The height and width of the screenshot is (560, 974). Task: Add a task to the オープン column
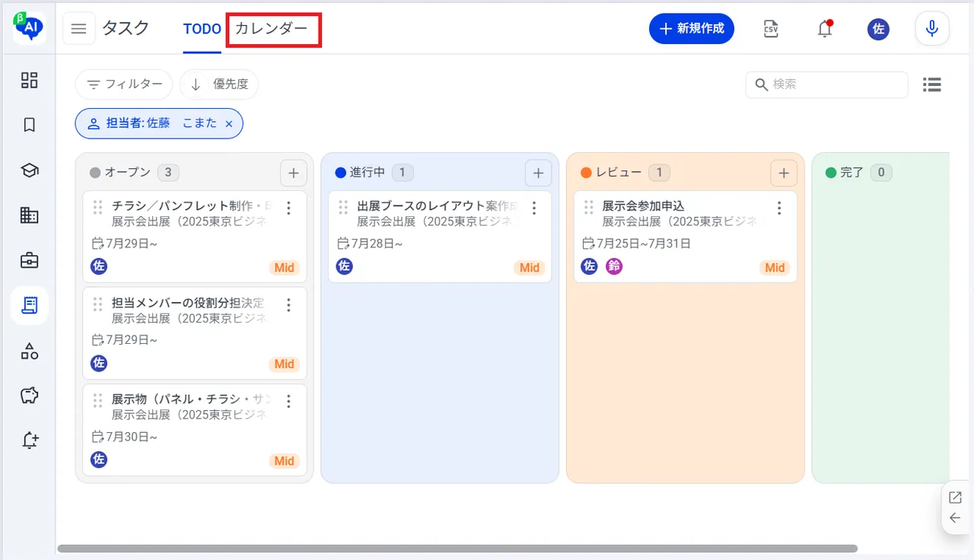tap(294, 173)
